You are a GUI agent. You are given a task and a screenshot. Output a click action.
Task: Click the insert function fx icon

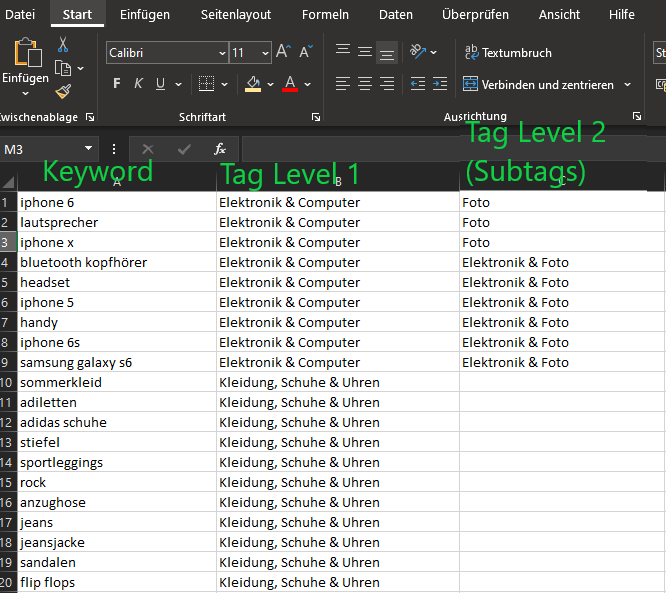tap(220, 149)
